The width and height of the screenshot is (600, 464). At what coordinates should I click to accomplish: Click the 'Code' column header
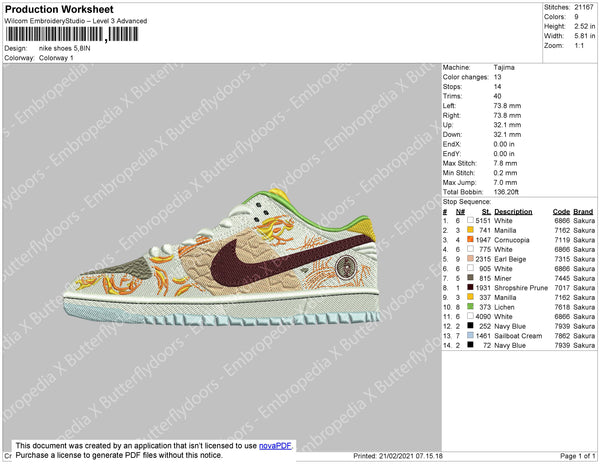point(561,212)
